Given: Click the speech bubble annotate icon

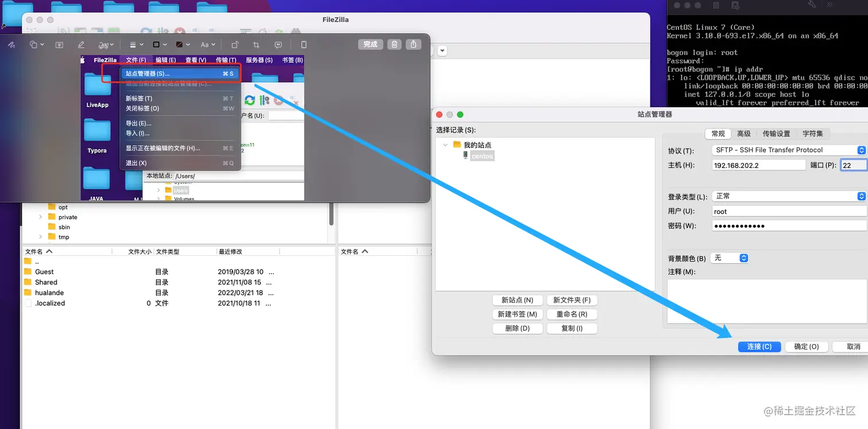Looking at the screenshot, I should [278, 45].
